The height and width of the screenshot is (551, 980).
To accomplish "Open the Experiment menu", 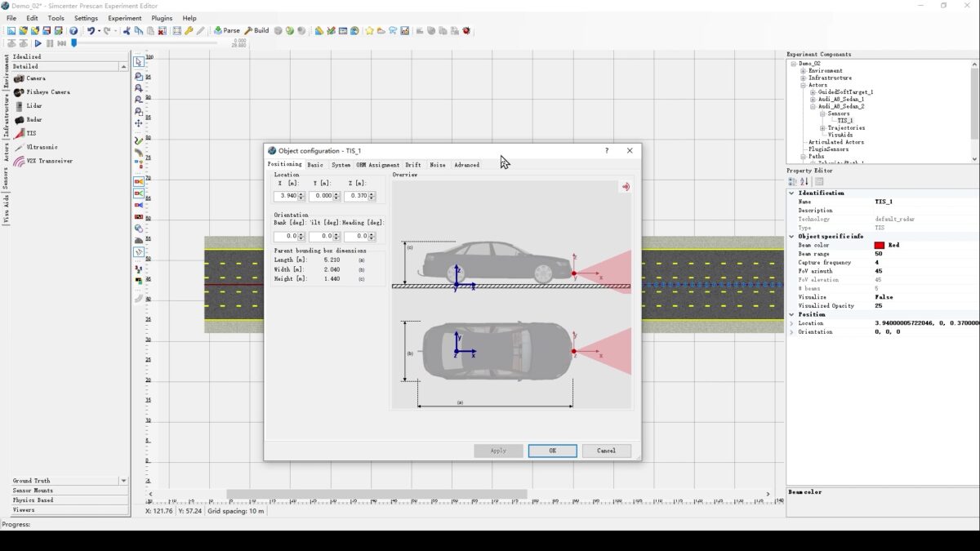I will tap(125, 18).
